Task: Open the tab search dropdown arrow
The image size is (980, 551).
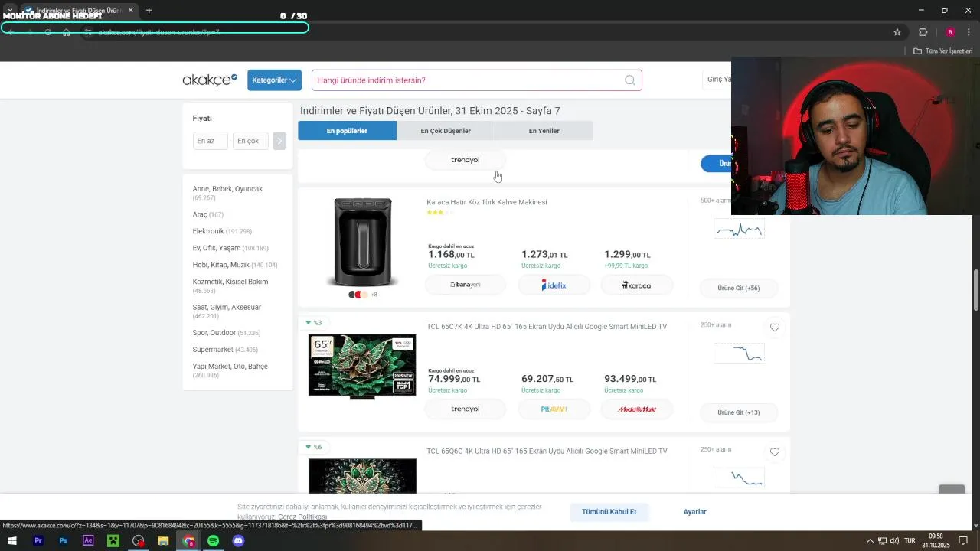Action: point(10,10)
